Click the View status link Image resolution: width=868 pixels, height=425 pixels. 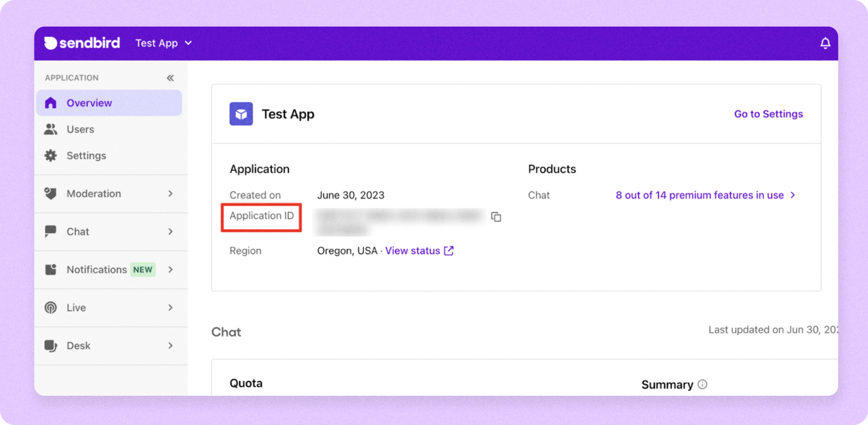pos(413,251)
